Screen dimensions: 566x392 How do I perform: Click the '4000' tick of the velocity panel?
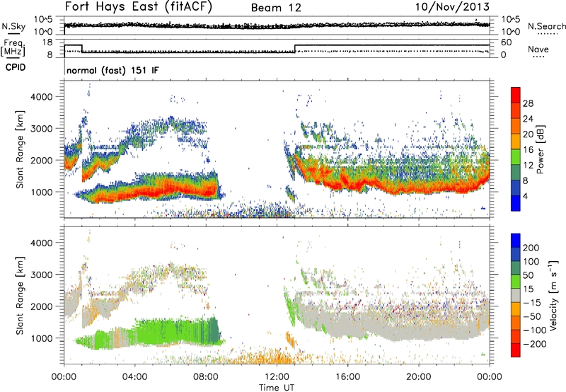(41, 243)
